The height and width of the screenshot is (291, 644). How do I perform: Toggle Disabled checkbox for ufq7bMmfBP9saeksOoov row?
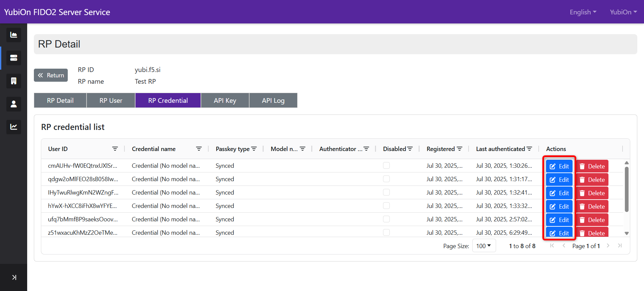click(386, 219)
